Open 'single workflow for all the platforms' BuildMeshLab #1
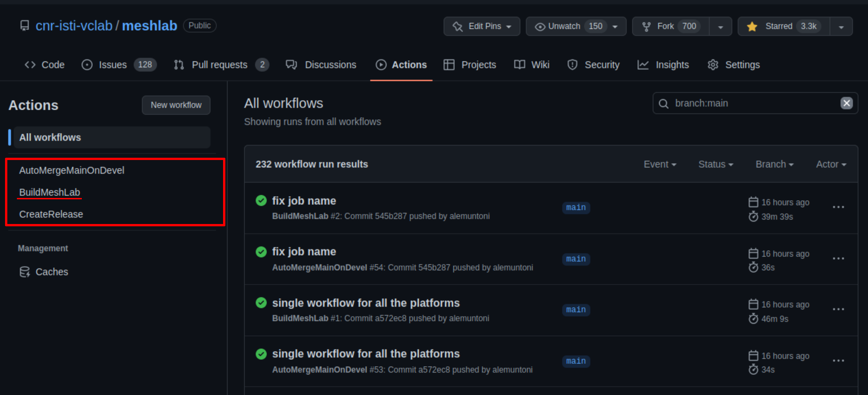This screenshot has width=868, height=395. 366,303
